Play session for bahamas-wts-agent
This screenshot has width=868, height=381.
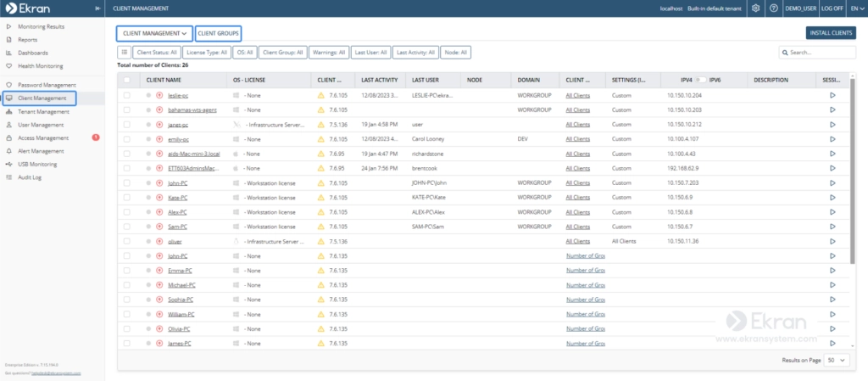832,109
